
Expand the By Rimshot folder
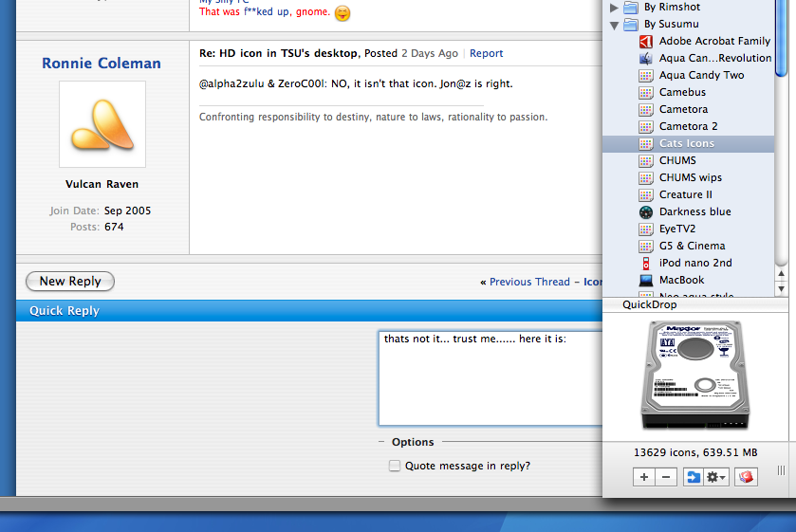[x=614, y=7]
